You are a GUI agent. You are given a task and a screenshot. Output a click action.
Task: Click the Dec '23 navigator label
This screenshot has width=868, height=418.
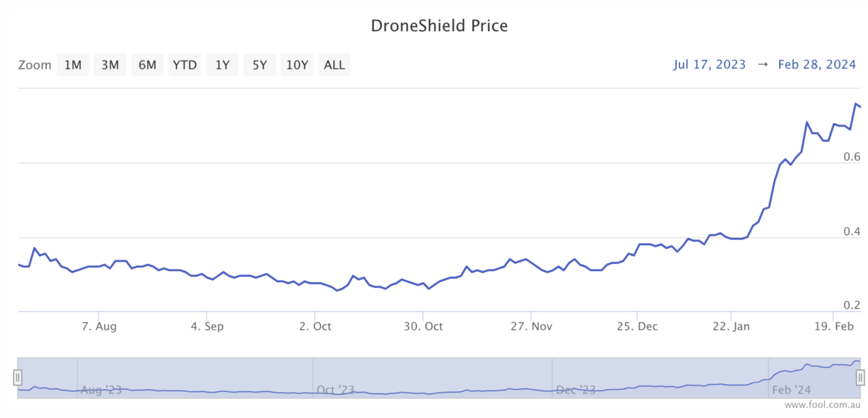(576, 390)
